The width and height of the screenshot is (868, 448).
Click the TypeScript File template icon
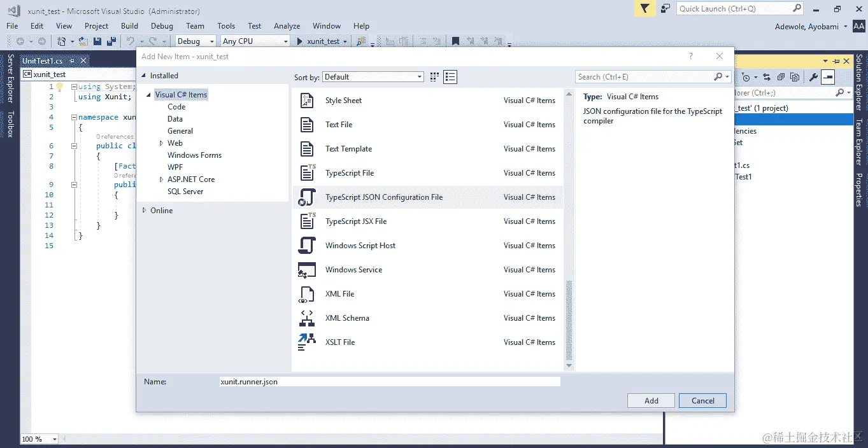click(x=307, y=173)
